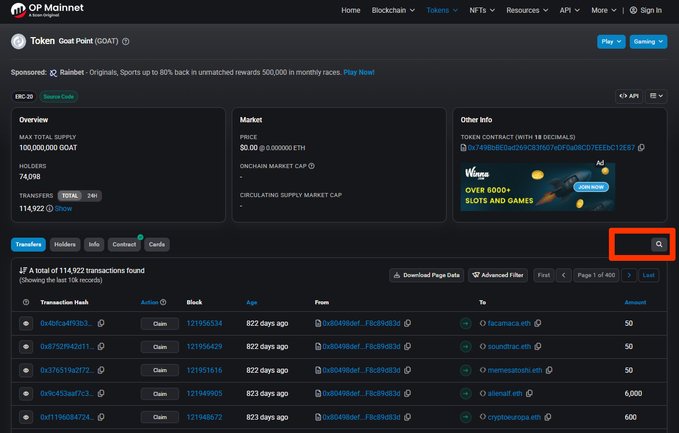Expand the Resources menu
Screen dimensions: 679x433
[x=527, y=10]
